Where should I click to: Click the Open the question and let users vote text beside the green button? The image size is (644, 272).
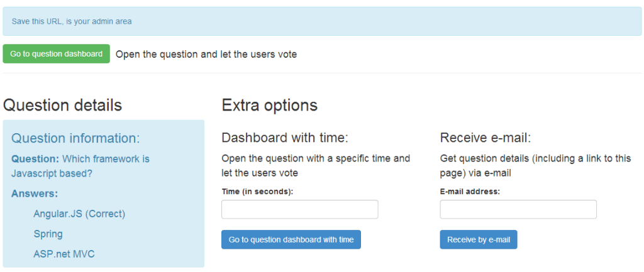pyautogui.click(x=206, y=54)
